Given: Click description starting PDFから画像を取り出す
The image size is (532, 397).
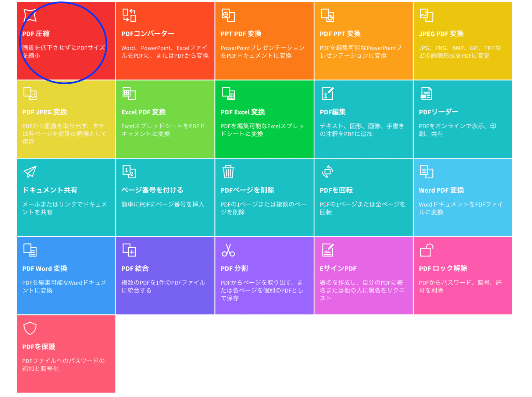Looking at the screenshot, I should pos(64,134).
